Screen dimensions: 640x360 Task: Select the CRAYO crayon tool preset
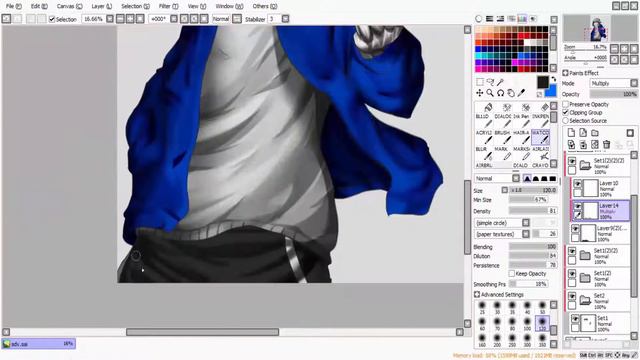(x=541, y=165)
